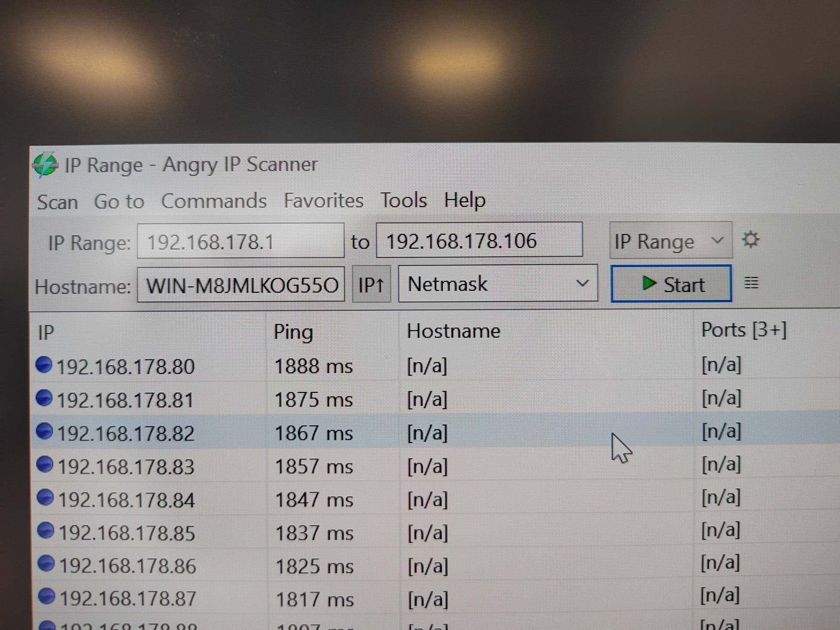Click the blue status dot for 192.168.178.80
The width and height of the screenshot is (840, 630).
coord(44,365)
